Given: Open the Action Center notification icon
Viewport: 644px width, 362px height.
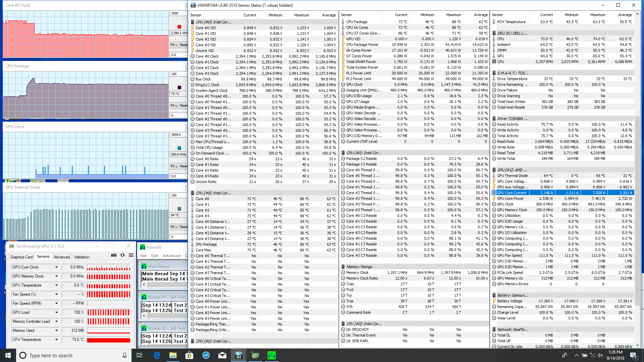Looking at the screenshot, I should point(633,355).
